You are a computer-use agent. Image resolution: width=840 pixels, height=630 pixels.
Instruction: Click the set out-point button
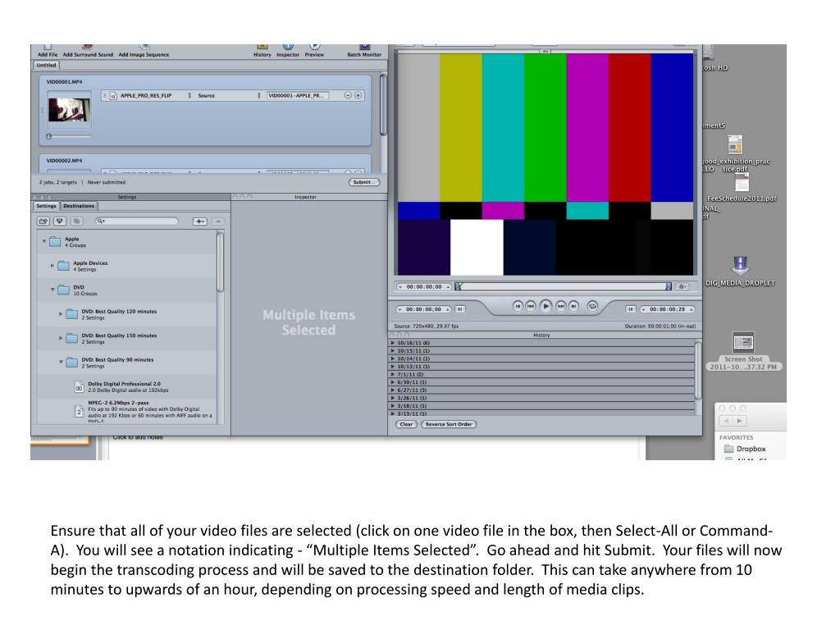631,309
